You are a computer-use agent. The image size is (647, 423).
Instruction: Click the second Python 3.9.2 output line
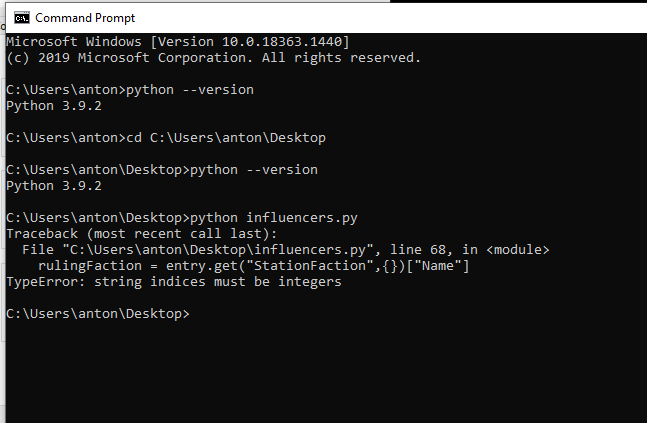(x=54, y=186)
